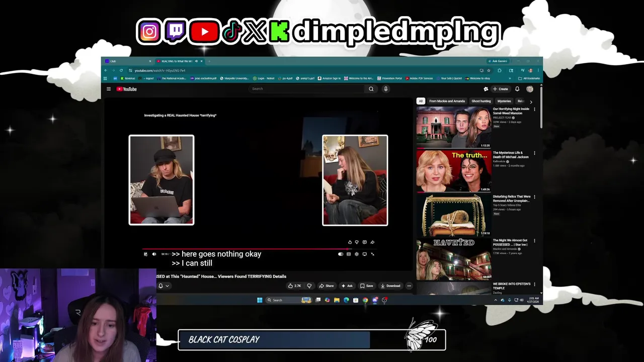Open Sorrel-Weed Mansion video thumbnail

click(x=454, y=127)
